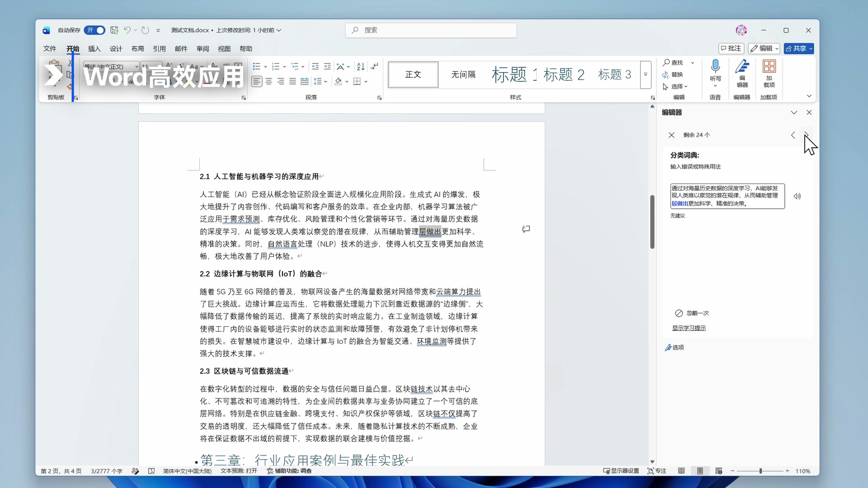868x488 pixels.
Task: Switch to the 引用 tab
Action: [160, 49]
